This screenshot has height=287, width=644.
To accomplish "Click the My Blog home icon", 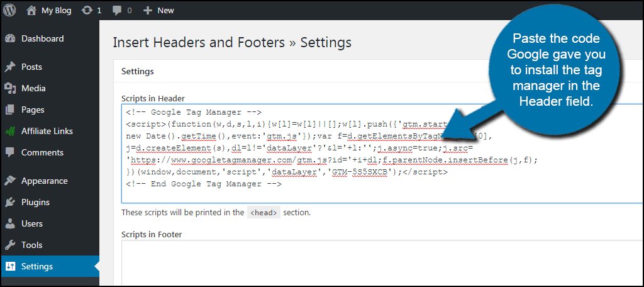I will [x=31, y=10].
